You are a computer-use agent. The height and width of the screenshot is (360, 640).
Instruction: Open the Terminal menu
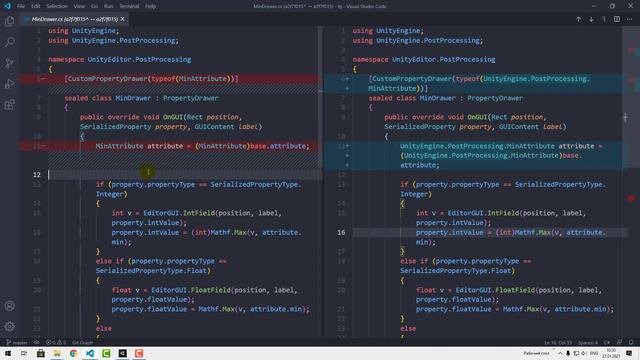point(129,6)
